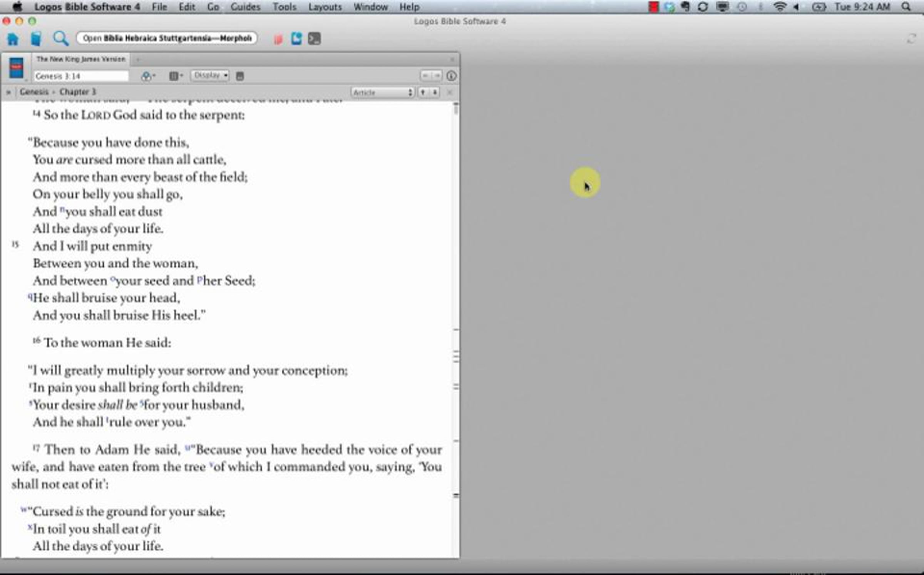
Task: Click the word "Adam" in verse 17
Action: [x=112, y=450]
